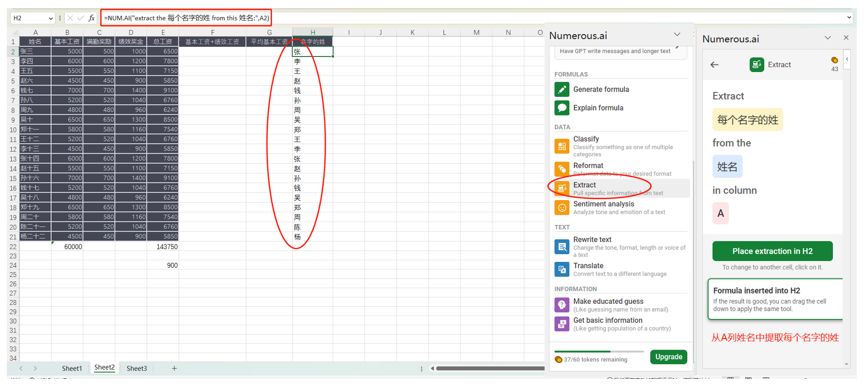Open the right Numerous.ai panel chevron menu
This screenshot has height=389, width=868.
828,38
